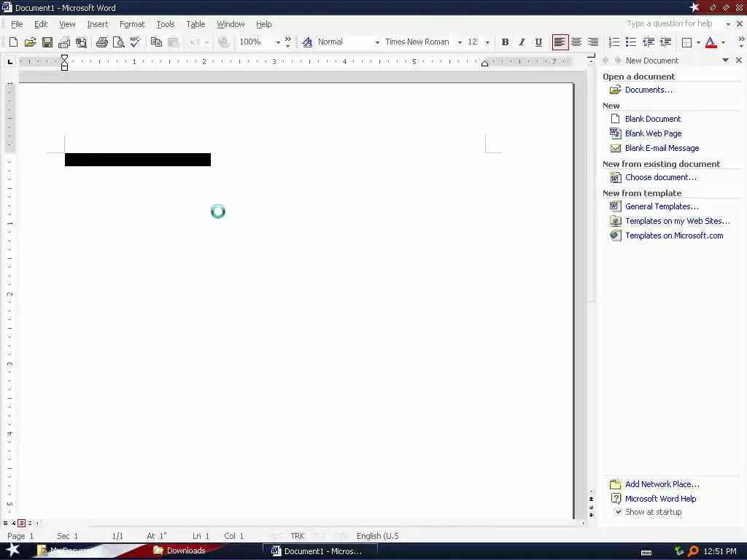Viewport: 747px width, 560px height.
Task: Open the Format menu
Action: tap(132, 24)
